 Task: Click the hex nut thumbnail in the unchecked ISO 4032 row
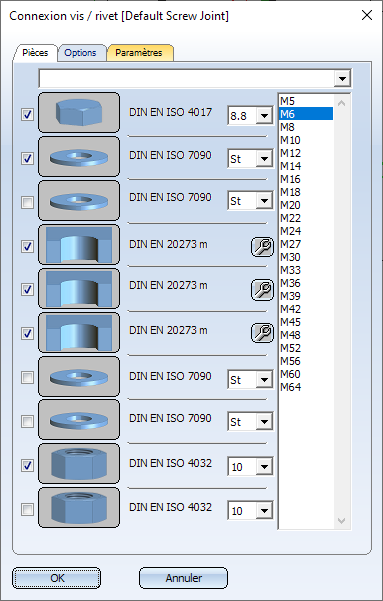point(79,507)
